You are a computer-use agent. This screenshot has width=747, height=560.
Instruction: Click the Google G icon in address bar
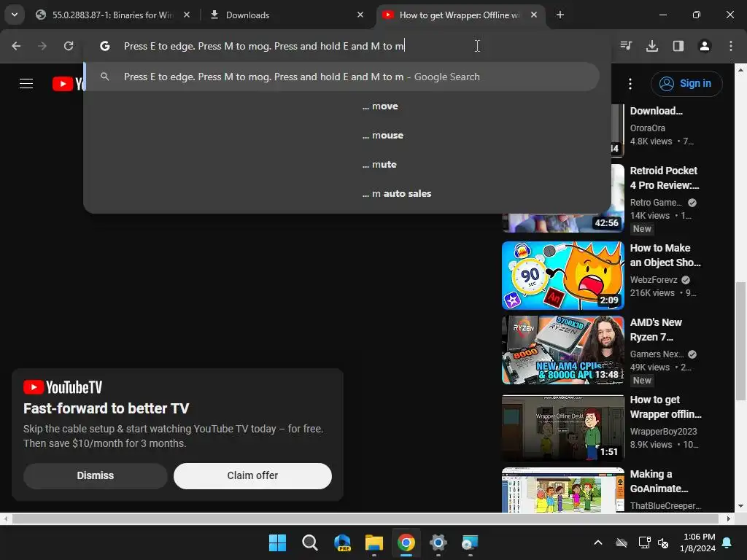click(x=105, y=46)
